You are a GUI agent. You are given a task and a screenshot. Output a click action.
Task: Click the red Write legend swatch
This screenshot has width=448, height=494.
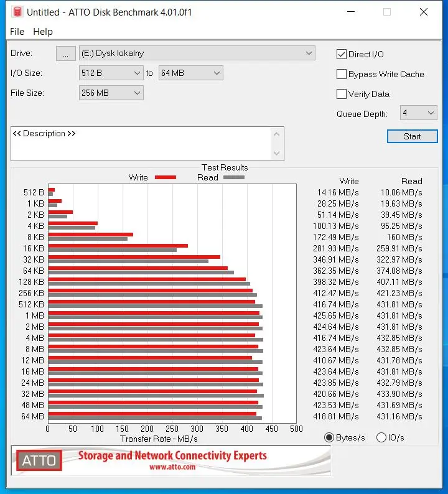[x=166, y=177]
